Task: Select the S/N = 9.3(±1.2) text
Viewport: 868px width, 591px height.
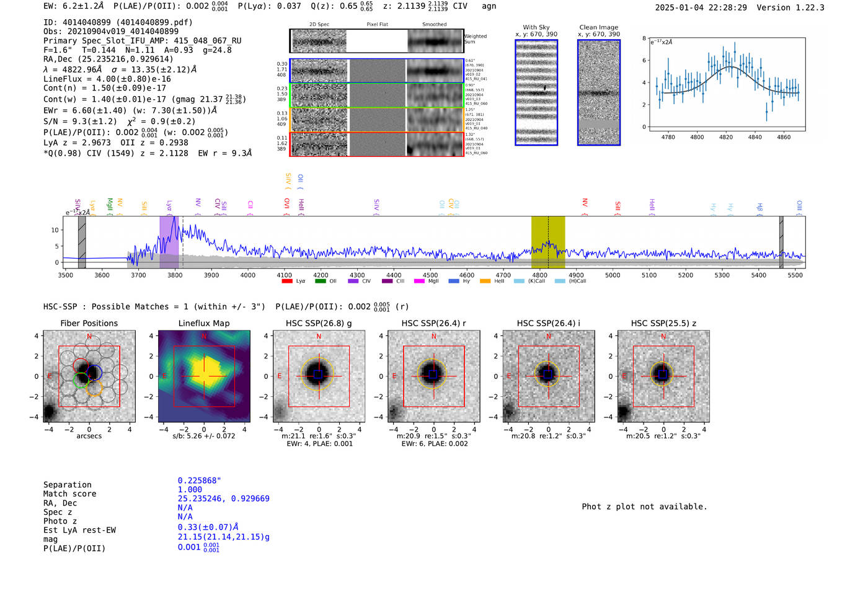Action: coord(80,122)
